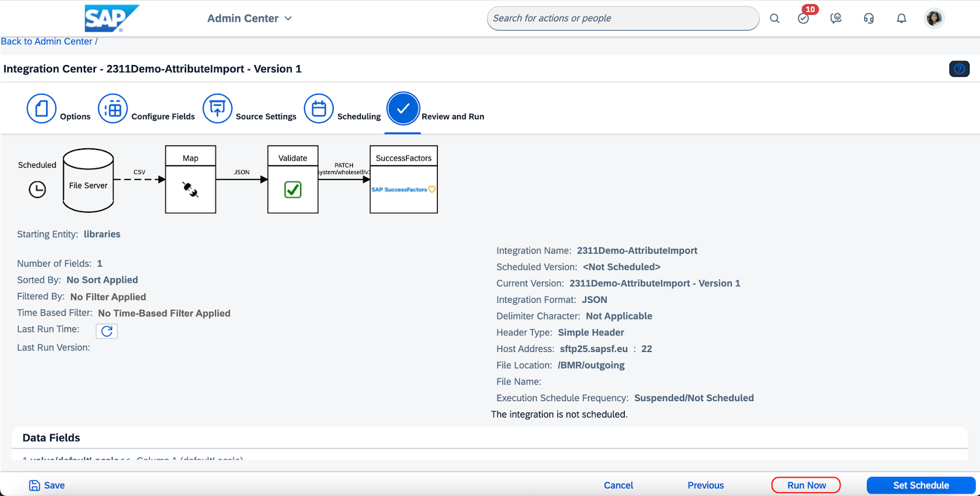Screen dimensions: 980x496
Task: Click the Data Fields section header
Action: 51,438
